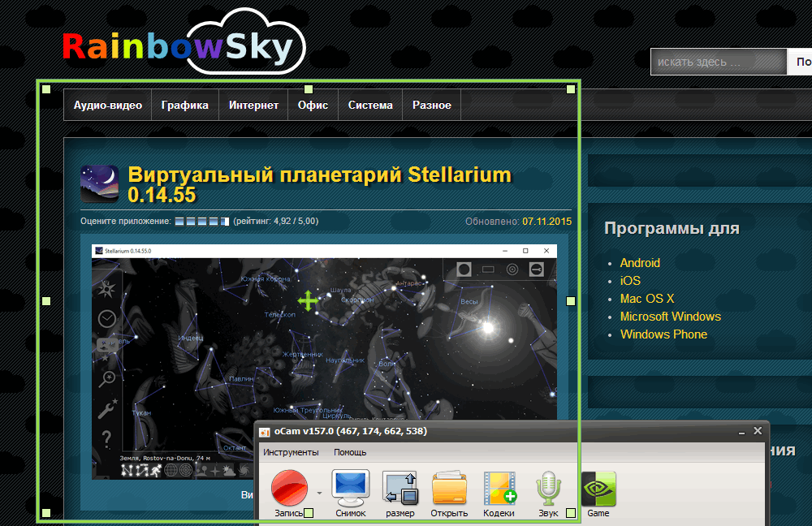Follow the Mac OS X programs link
The width and height of the screenshot is (812, 526).
coord(647,299)
